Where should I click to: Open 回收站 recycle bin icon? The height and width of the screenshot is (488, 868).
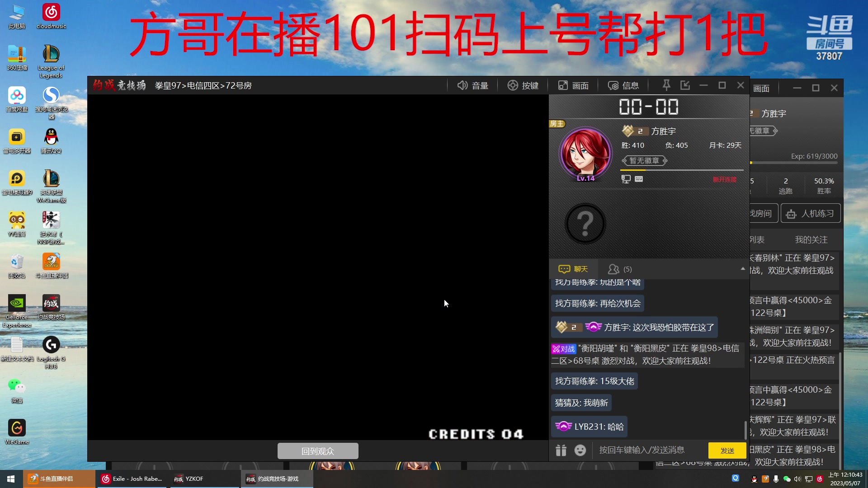point(17,266)
